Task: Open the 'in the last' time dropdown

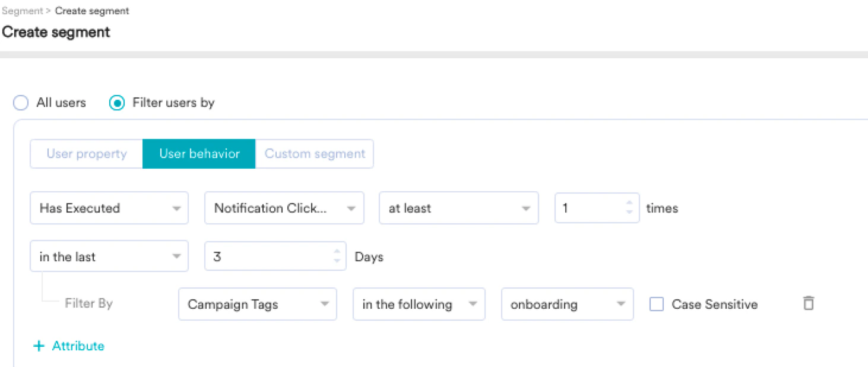Action: point(109,257)
